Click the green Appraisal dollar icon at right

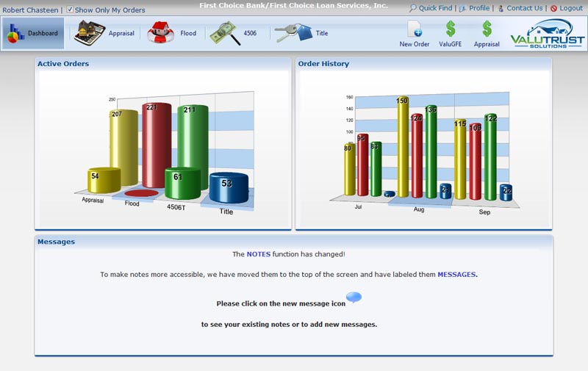tap(487, 29)
